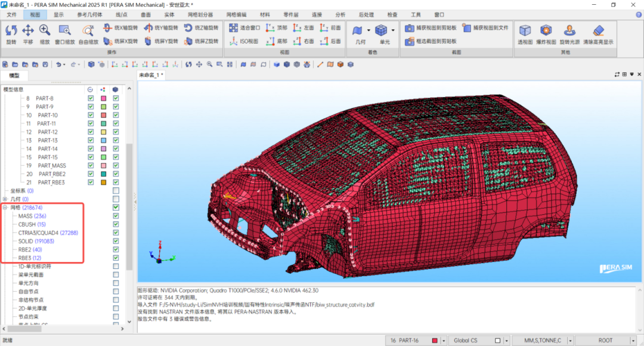Open the 后处理 menu

point(367,14)
